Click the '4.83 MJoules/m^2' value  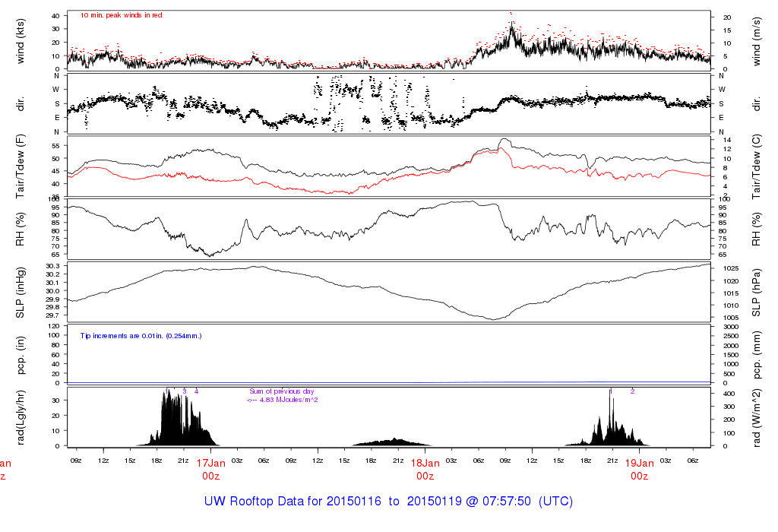pyautogui.click(x=289, y=400)
